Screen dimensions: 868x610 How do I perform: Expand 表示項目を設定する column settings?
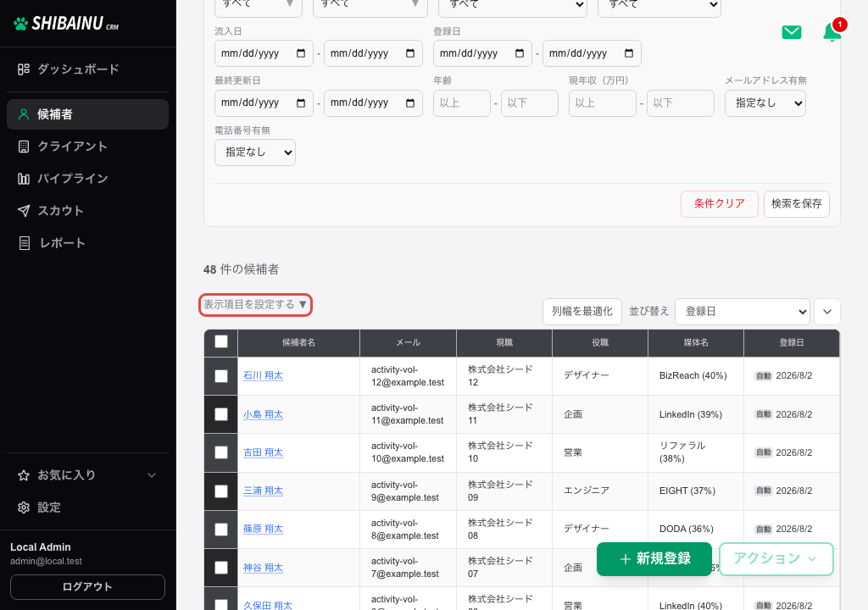point(255,305)
